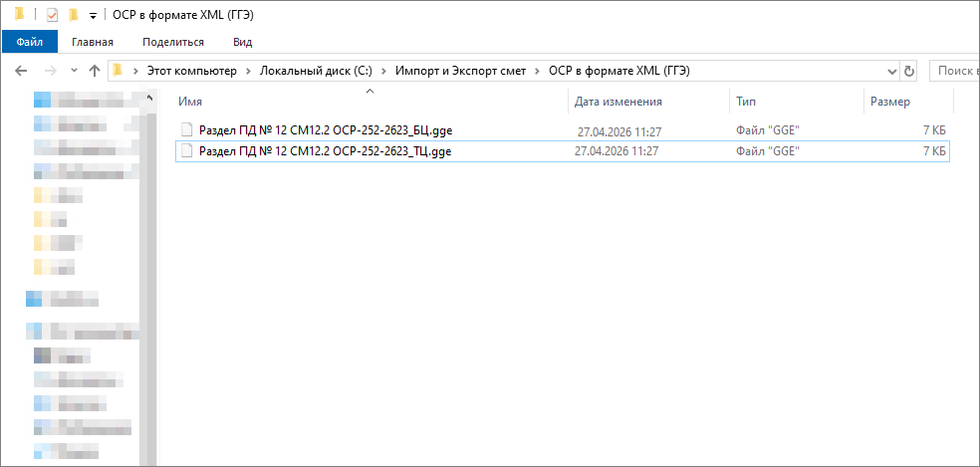Click the Properties checkmark quick access icon
The image size is (980, 467).
point(52,14)
